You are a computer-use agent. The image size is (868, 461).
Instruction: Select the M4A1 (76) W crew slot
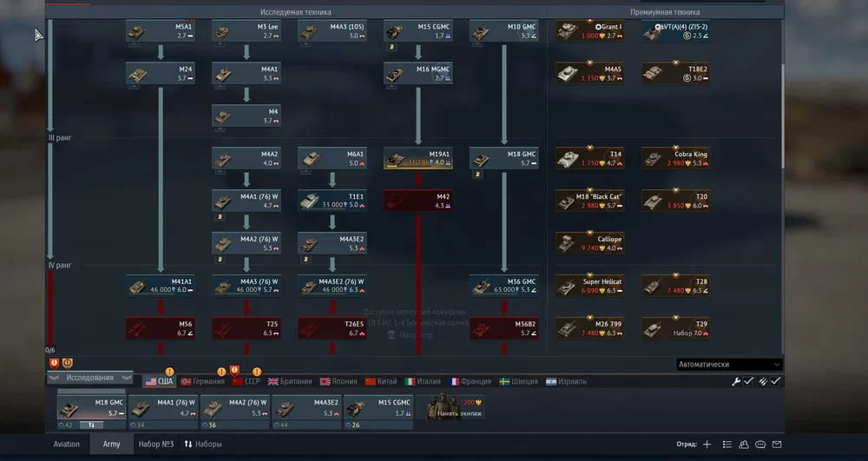tap(163, 412)
